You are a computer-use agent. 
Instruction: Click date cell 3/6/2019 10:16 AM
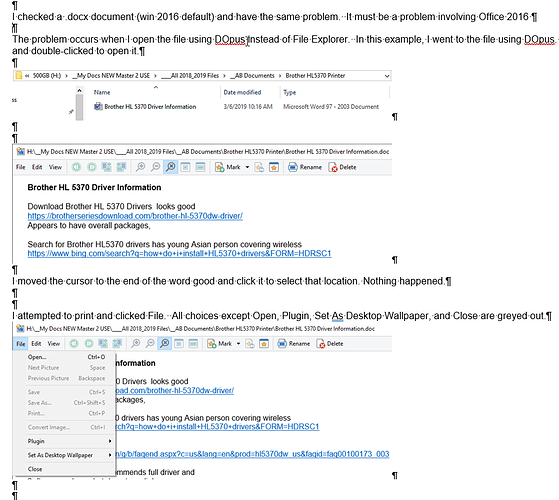pyautogui.click(x=248, y=107)
